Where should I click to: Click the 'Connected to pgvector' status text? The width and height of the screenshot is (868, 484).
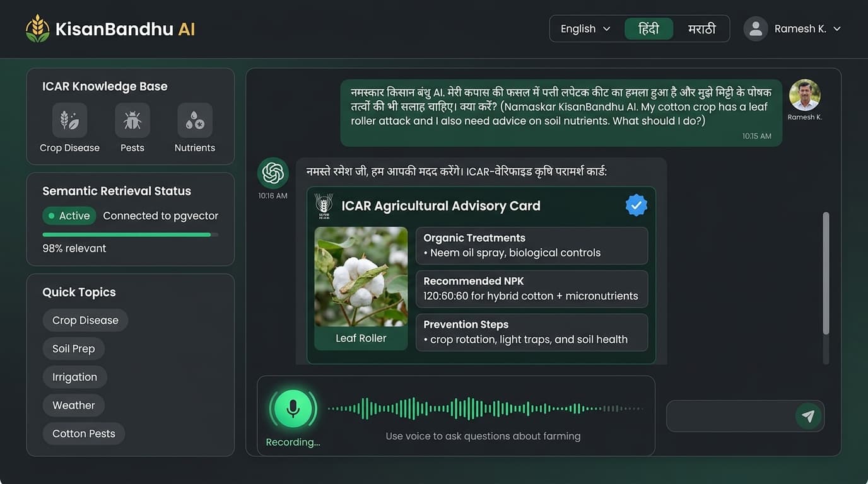point(161,216)
